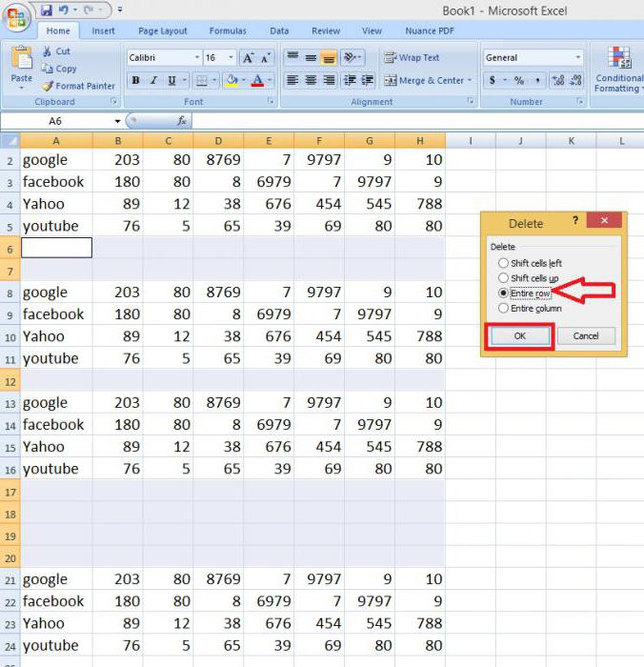Screen dimensions: 644x667
Task: Decrease decimal places
Action: 576,80
